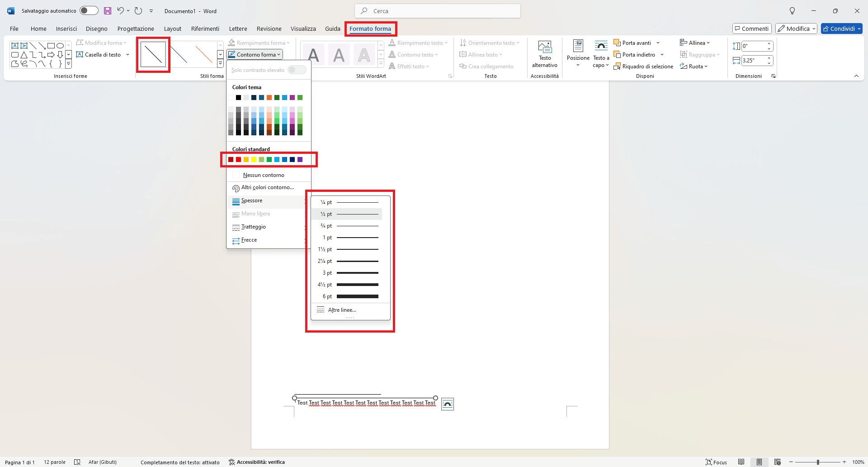Viewport: 868px width, 467px height.
Task: Switch to print layout view icon
Action: [759, 462]
